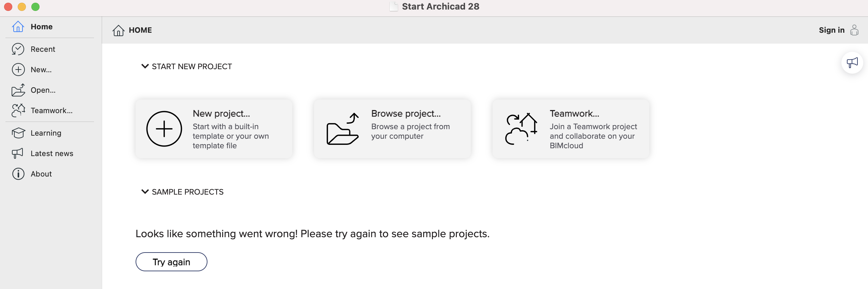Click the house icon next to HOME header

tap(118, 30)
